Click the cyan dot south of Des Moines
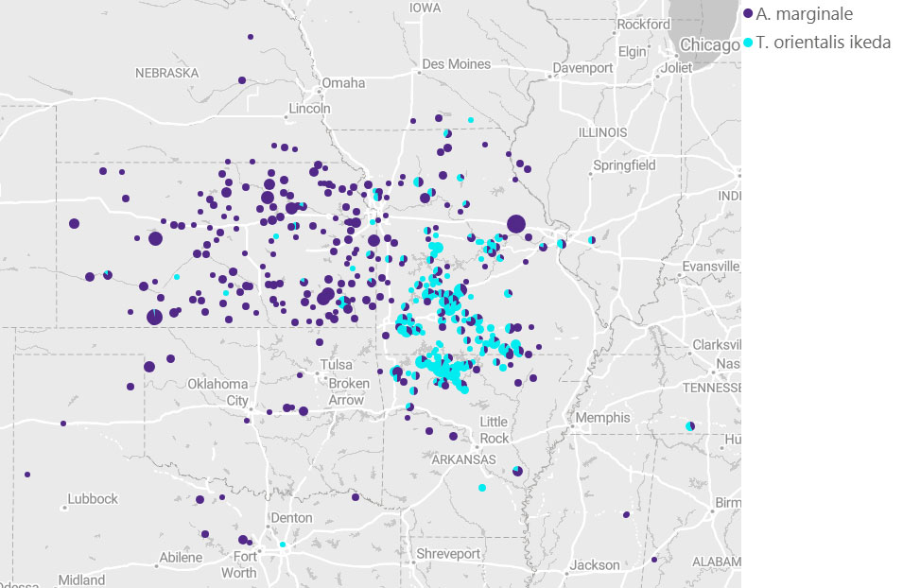 [471, 120]
